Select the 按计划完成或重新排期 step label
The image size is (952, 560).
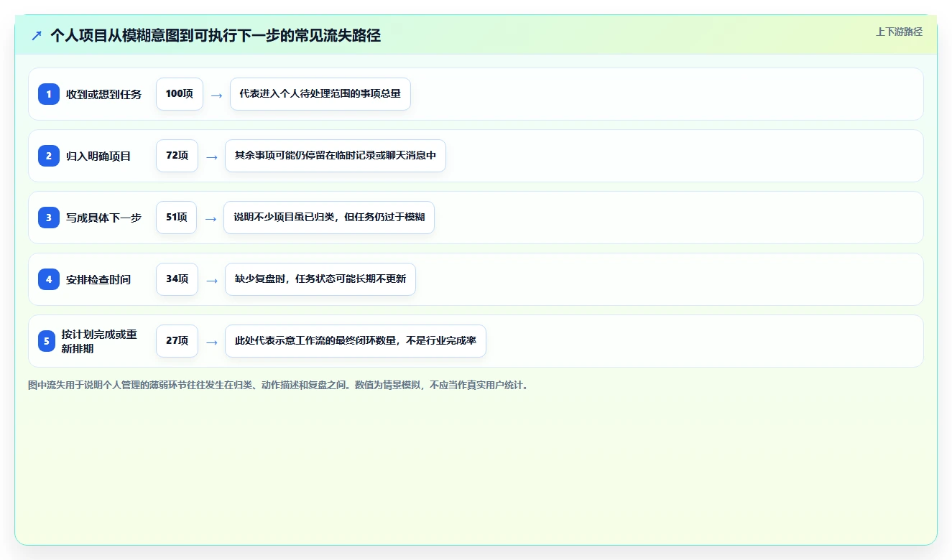[x=99, y=341]
